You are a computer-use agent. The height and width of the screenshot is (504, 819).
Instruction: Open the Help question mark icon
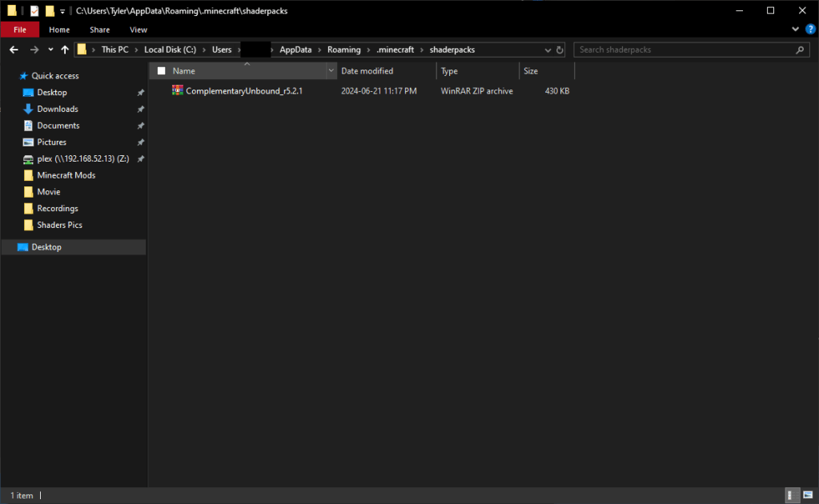point(810,30)
